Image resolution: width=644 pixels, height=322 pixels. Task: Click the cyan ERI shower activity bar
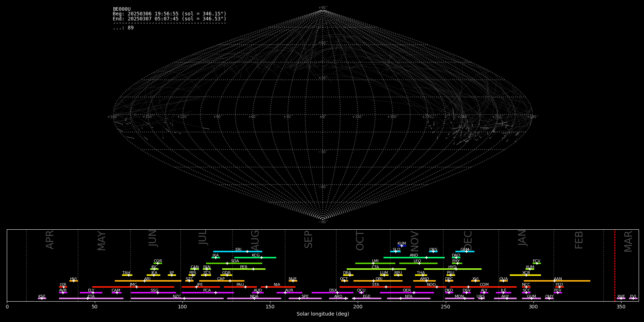pos(238,252)
